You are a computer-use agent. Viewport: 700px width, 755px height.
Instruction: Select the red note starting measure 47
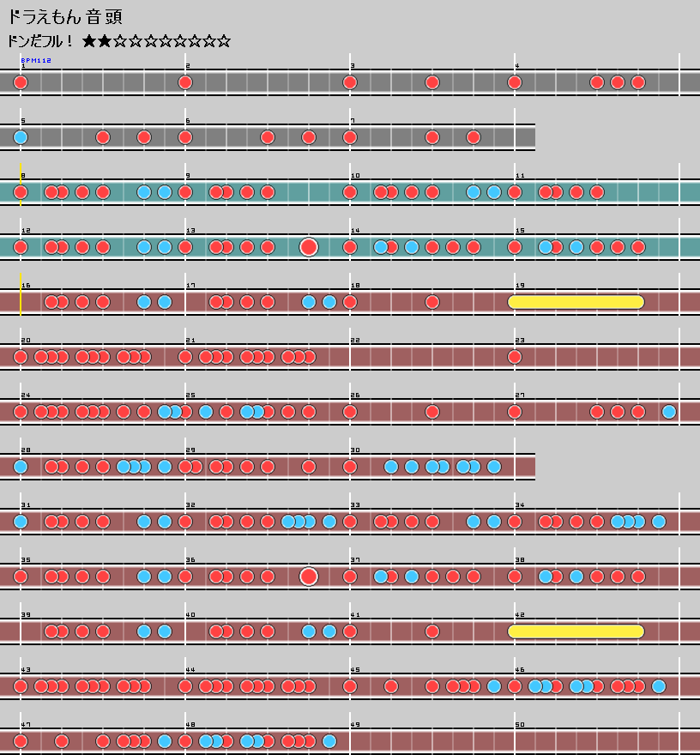21,741
